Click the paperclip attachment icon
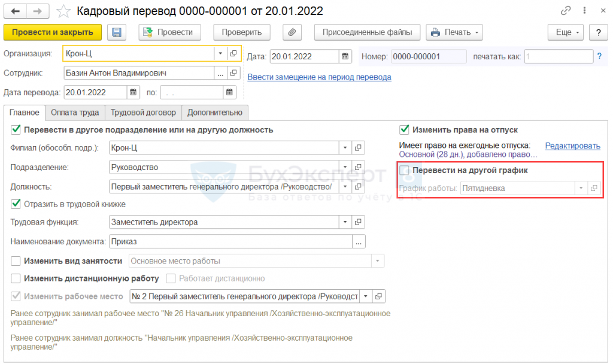The width and height of the screenshot is (613, 364). tap(292, 32)
